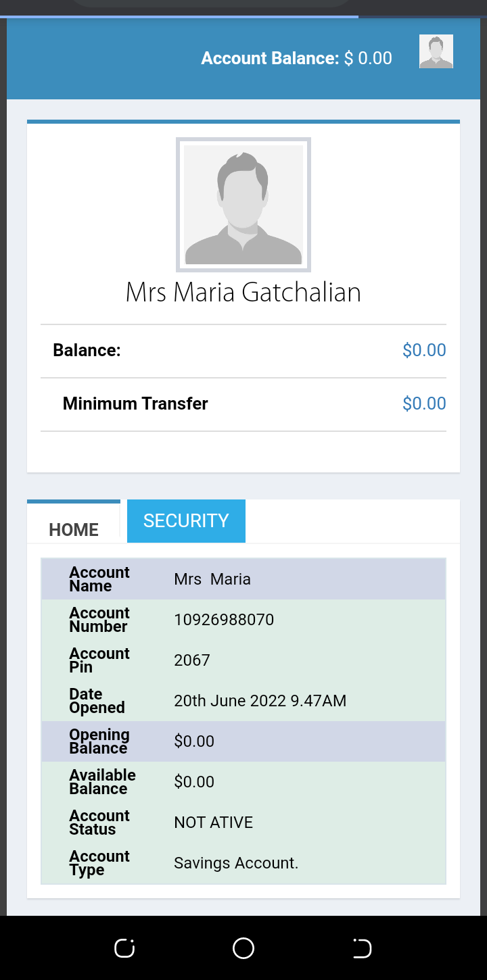Switch to the SECURITY tab
Image resolution: width=487 pixels, height=980 pixels.
[186, 521]
